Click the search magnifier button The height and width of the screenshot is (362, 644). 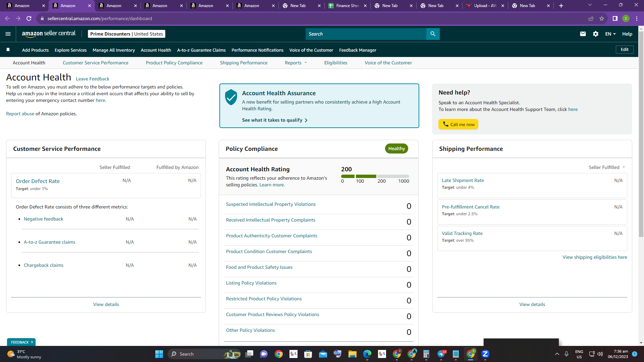(x=433, y=34)
